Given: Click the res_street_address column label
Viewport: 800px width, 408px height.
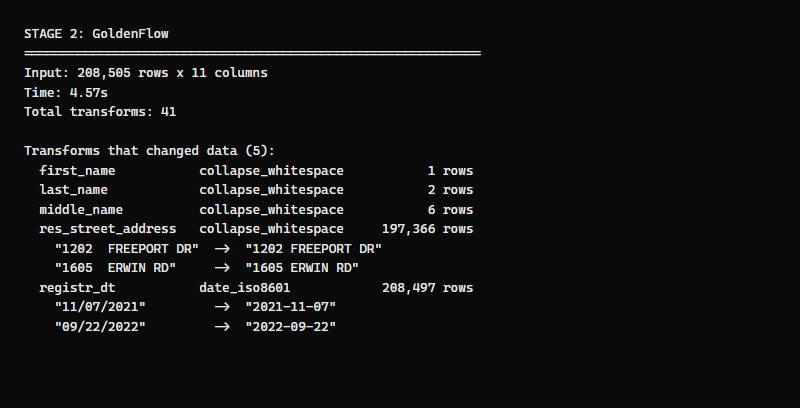Looking at the screenshot, I should coord(107,228).
